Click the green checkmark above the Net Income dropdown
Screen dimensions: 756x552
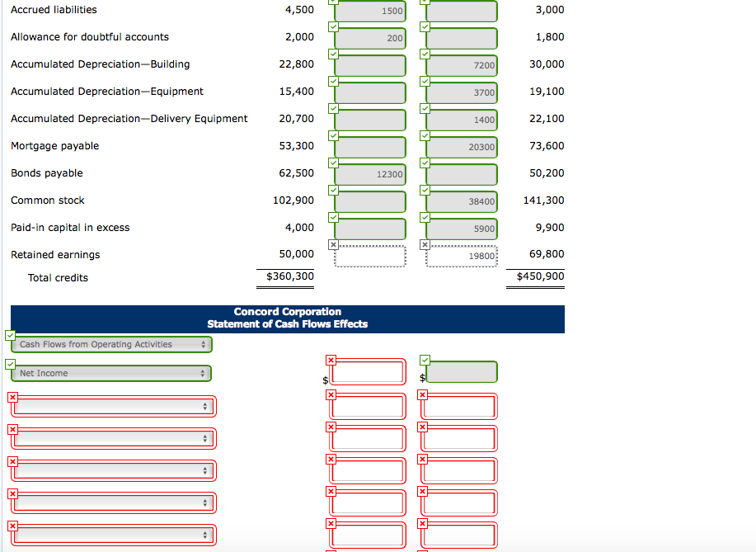[x=10, y=362]
